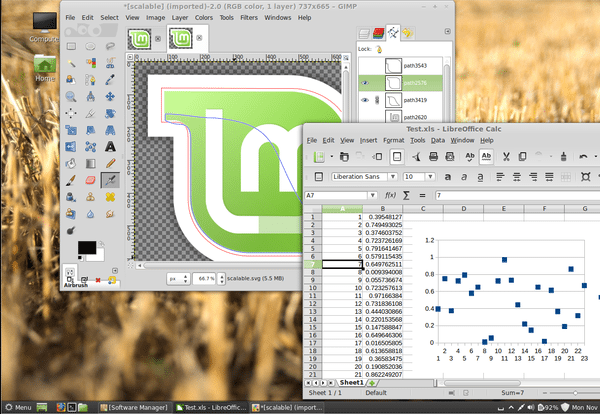The image size is (600, 414).
Task: Open the Function Wizard f(x) button
Action: pyautogui.click(x=390, y=196)
